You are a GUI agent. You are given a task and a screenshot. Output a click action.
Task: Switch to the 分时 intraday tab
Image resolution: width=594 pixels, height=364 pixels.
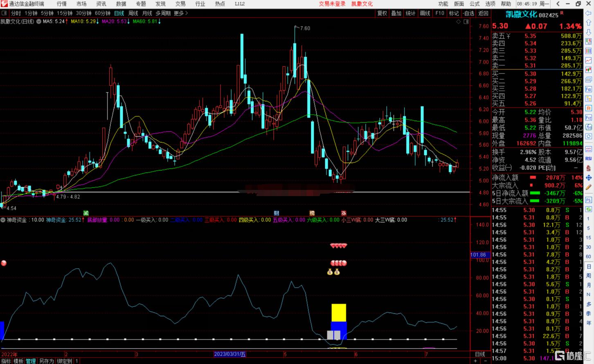tap(16, 13)
